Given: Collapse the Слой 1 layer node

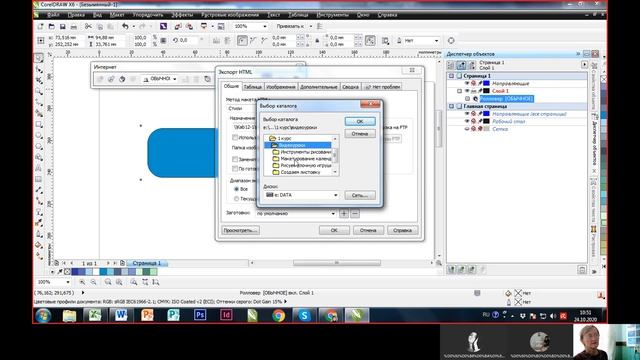Looking at the screenshot, I should 460,91.
